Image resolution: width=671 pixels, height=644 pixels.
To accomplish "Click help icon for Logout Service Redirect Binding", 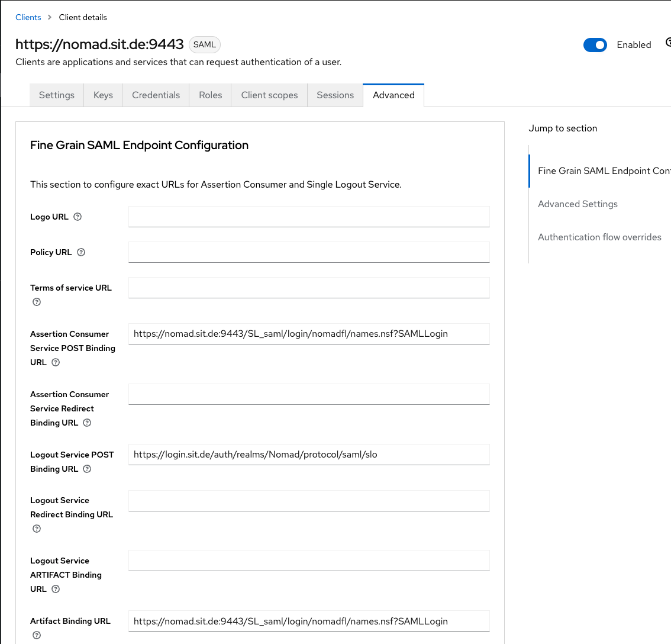I will (37, 529).
